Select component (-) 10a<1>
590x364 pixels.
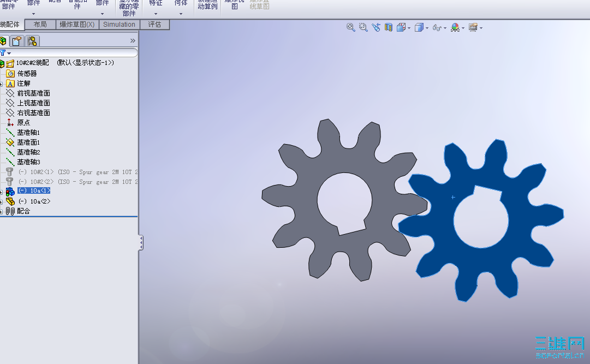coord(34,191)
